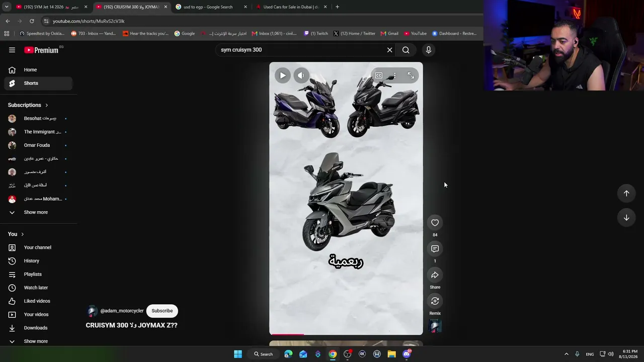Show hidden system tray icons
The image size is (644, 362).
(x=566, y=354)
